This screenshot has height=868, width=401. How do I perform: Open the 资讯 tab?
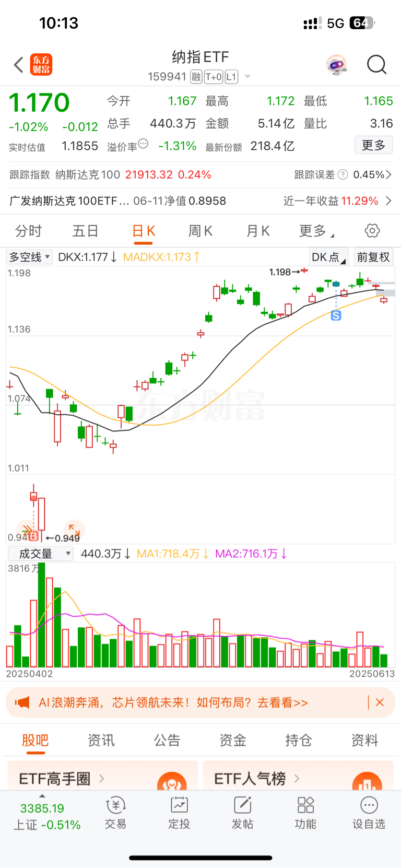[101, 740]
